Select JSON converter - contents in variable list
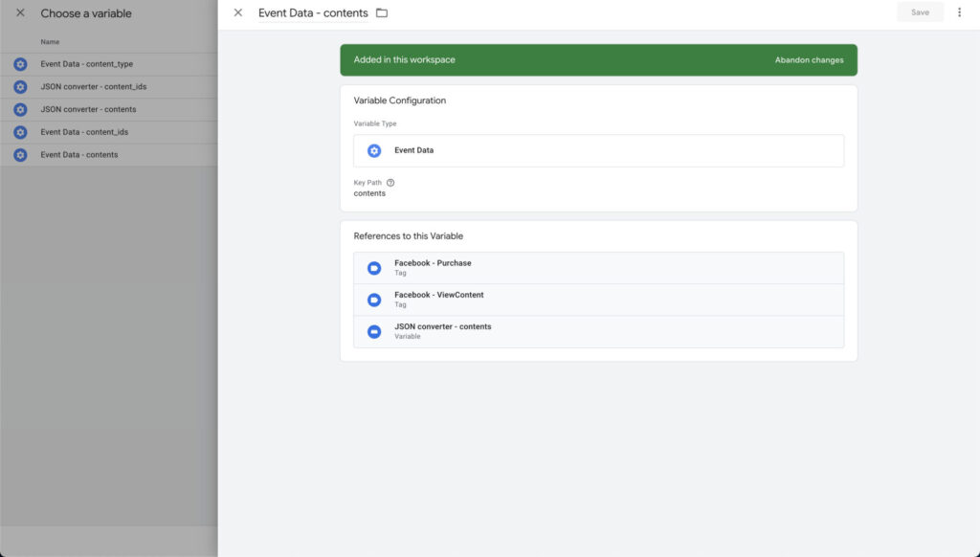The image size is (980, 557). (x=88, y=109)
